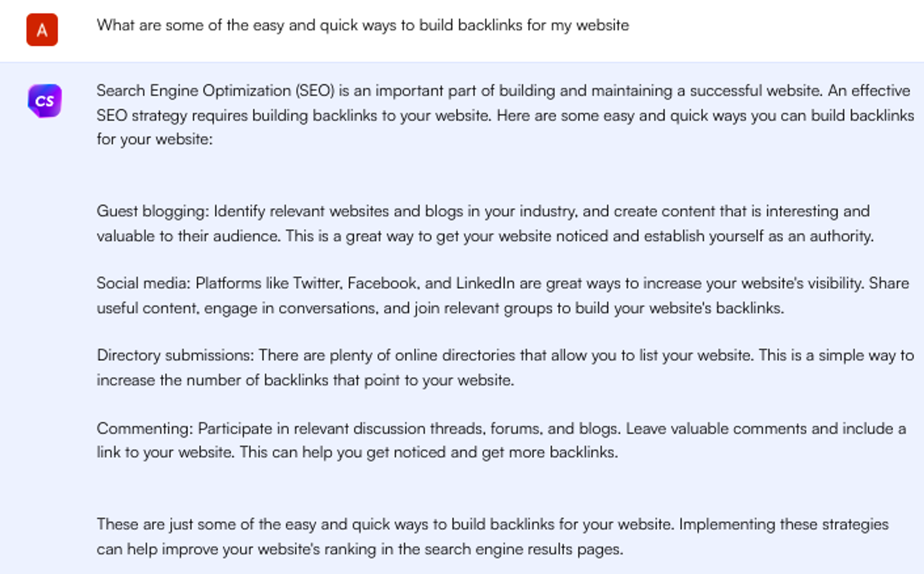Click the "Search Engine Optimization (SEO)" phrase
Viewport: 924px width, 574px height.
pyautogui.click(x=215, y=91)
